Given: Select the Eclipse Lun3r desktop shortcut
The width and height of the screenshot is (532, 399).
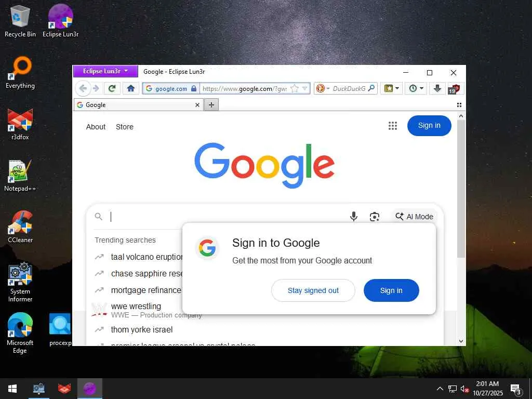Looking at the screenshot, I should pyautogui.click(x=60, y=21).
